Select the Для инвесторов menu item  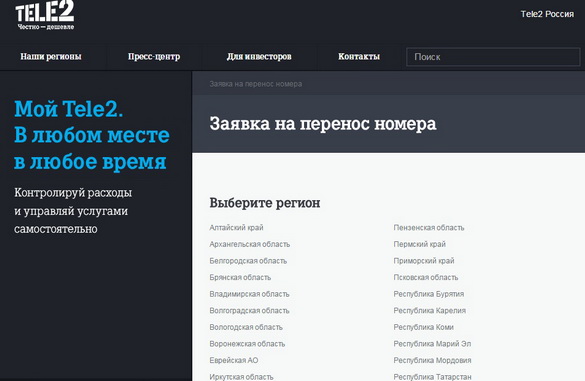(259, 56)
